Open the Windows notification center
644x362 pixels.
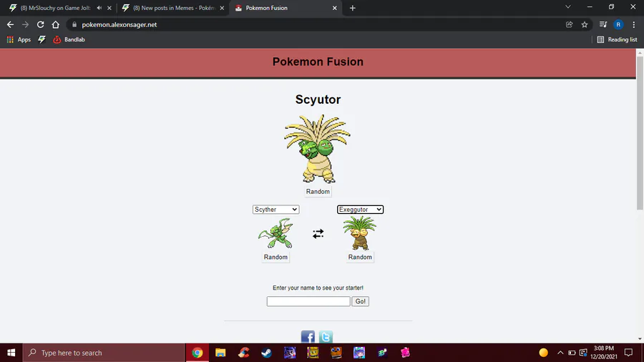pyautogui.click(x=628, y=353)
